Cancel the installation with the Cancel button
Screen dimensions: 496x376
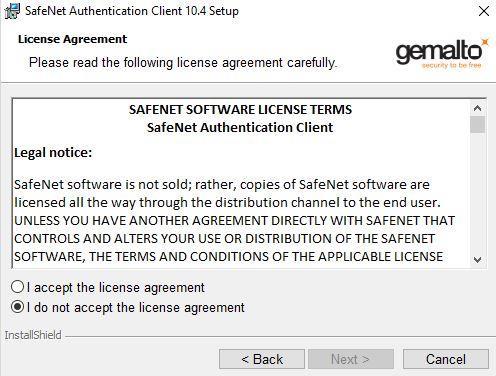point(446,359)
